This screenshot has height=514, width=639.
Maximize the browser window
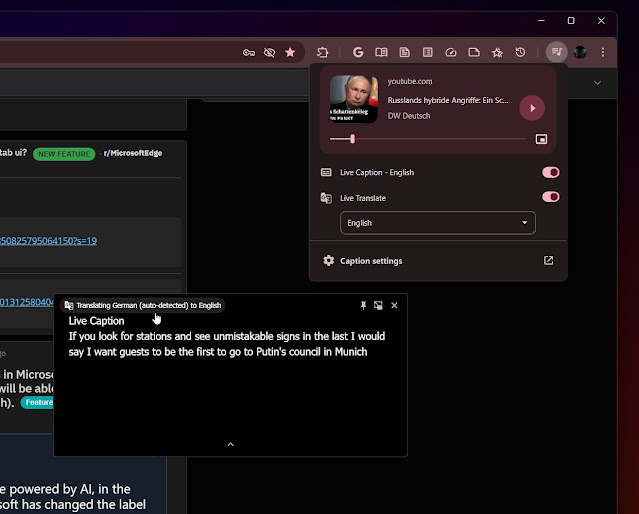pyautogui.click(x=571, y=20)
